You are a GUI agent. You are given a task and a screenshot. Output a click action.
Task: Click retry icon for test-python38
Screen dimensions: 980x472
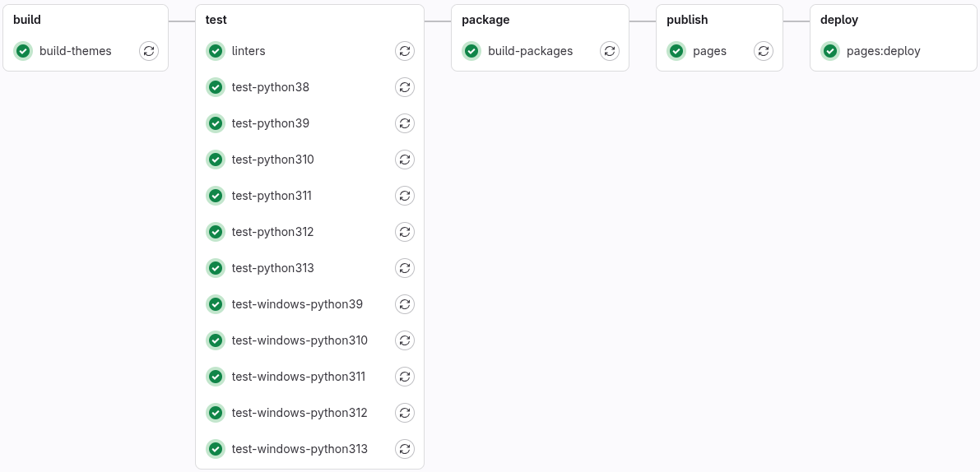pos(405,87)
